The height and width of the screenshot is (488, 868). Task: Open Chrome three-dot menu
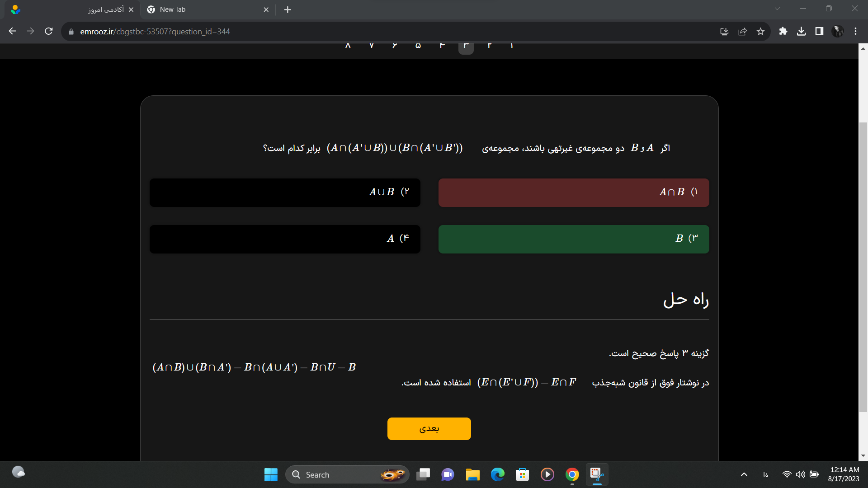click(x=855, y=31)
